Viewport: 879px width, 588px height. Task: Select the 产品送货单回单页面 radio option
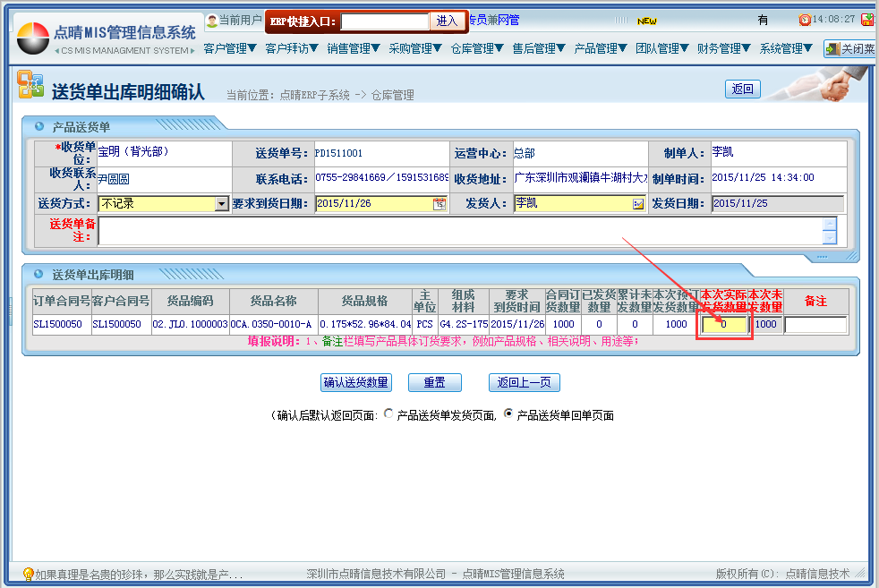[x=509, y=414]
